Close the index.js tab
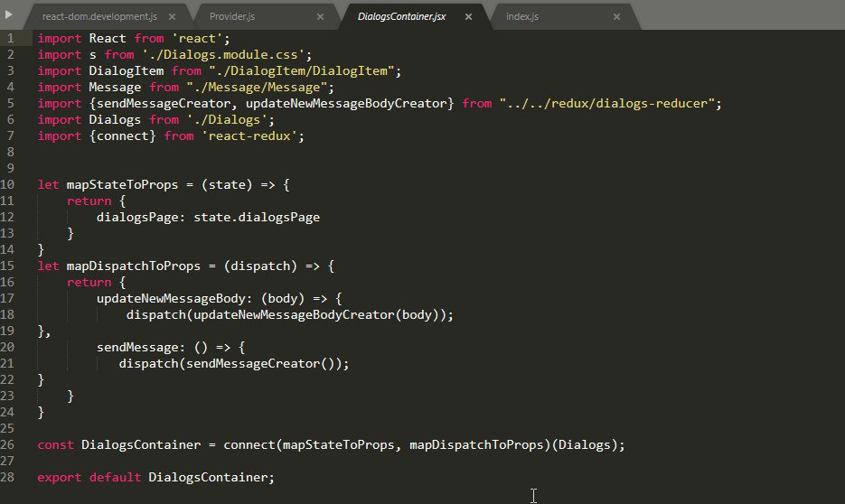 click(x=616, y=16)
